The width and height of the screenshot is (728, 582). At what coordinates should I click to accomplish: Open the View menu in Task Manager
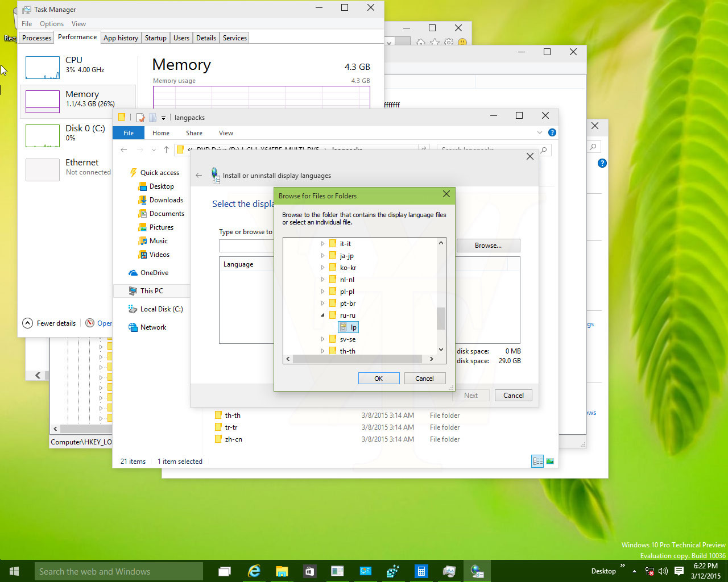tap(78, 24)
